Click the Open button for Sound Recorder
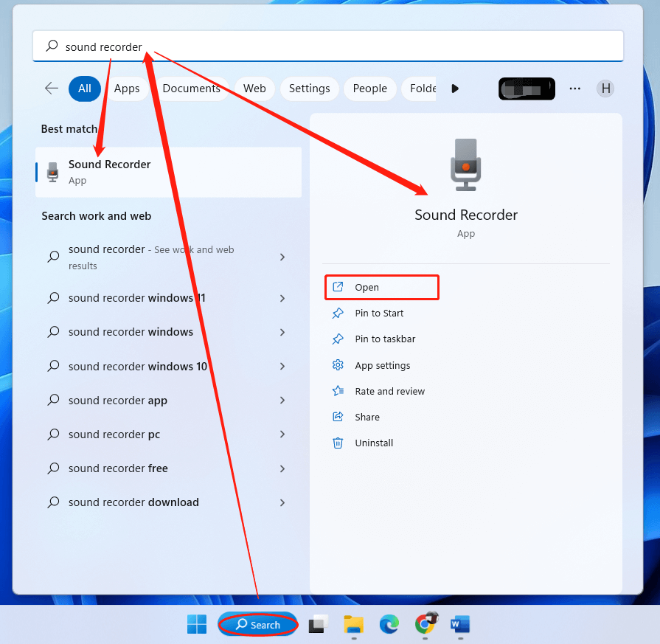The image size is (660, 644). [381, 286]
